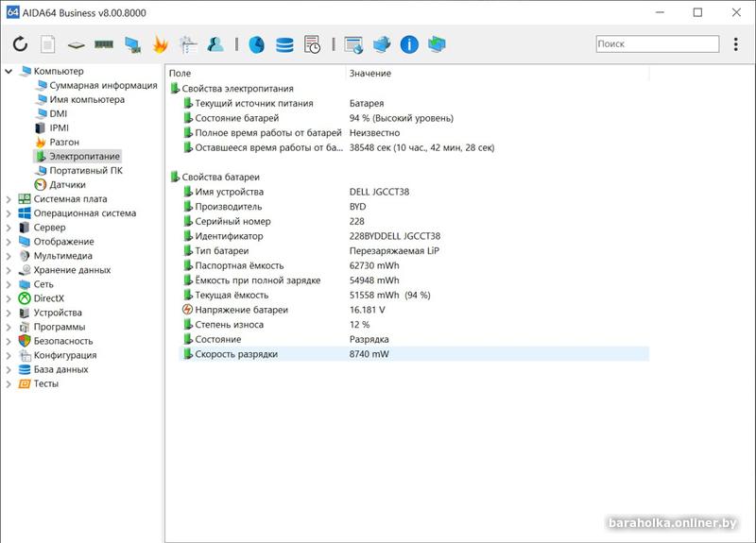Image resolution: width=756 pixels, height=543 pixels.
Task: Click the blue globe toolbar icon
Action: tap(256, 44)
